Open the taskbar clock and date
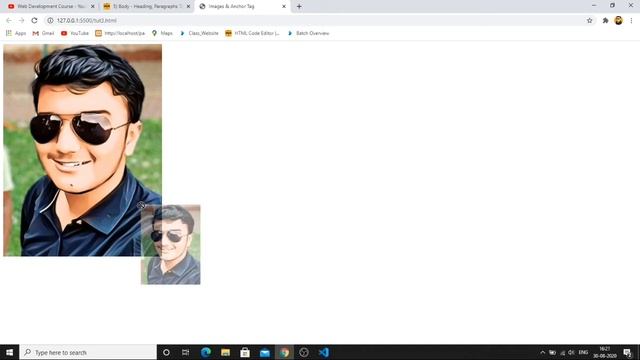Screen dimensions: 640x360 (604, 352)
